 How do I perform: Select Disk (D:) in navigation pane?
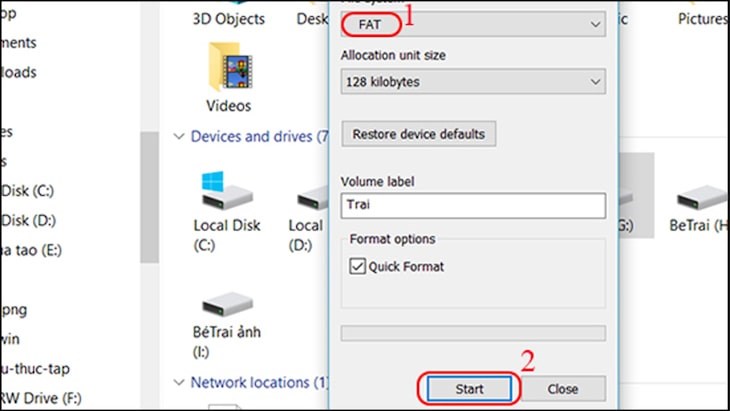pos(28,219)
